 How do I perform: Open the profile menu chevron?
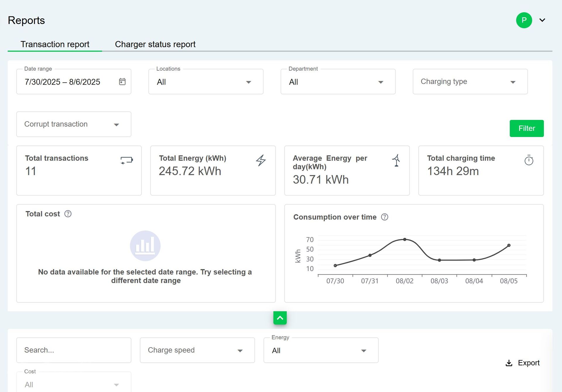coord(542,20)
